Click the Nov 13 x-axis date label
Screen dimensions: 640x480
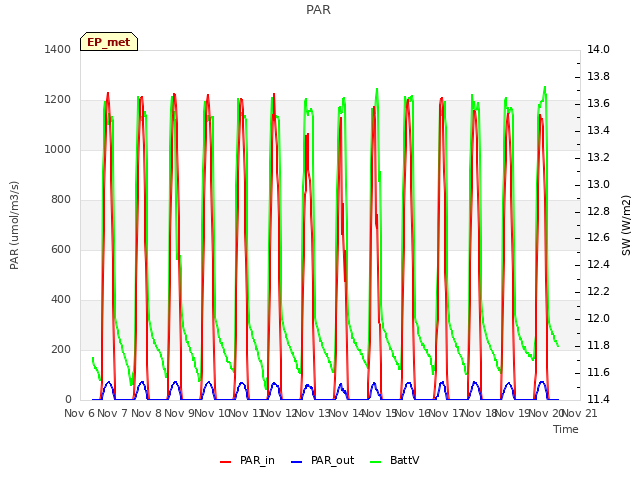(x=313, y=413)
